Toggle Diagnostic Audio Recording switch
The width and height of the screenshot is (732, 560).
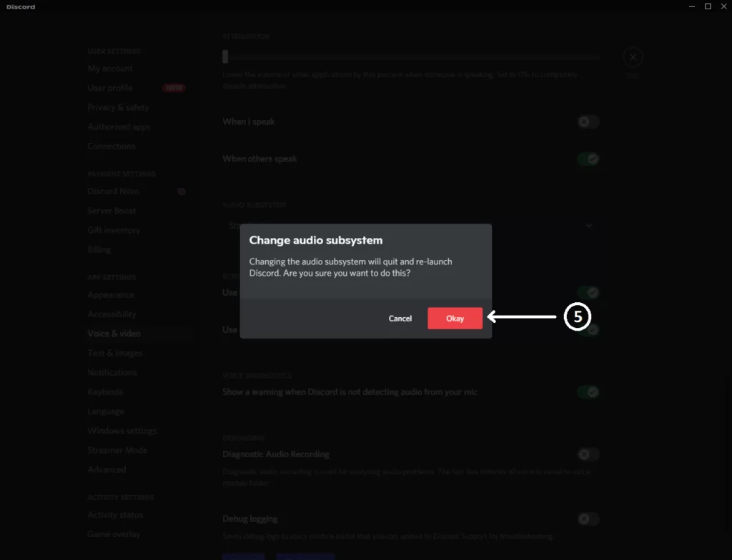click(588, 454)
